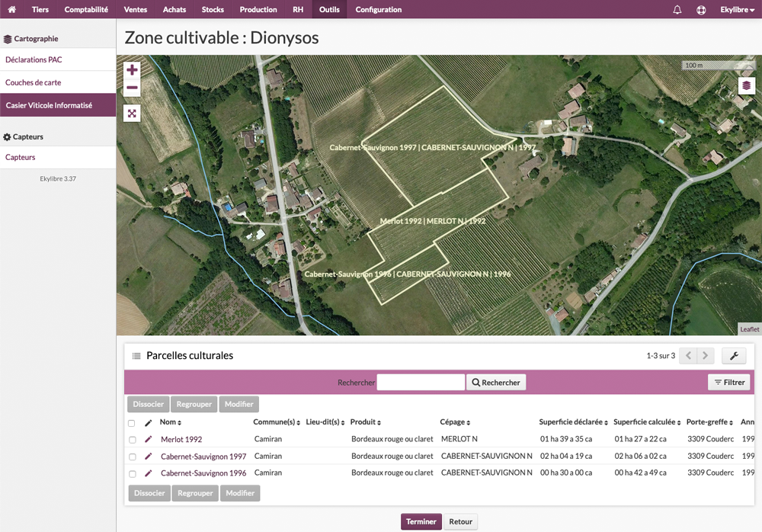The height and width of the screenshot is (532, 762).
Task: Zoom out on the map
Action: (x=132, y=88)
